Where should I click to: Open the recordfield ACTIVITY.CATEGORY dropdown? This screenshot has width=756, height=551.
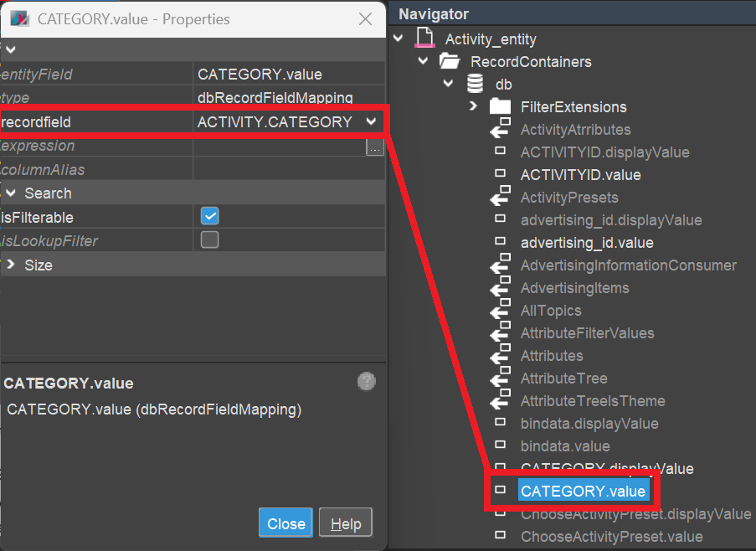pos(371,122)
